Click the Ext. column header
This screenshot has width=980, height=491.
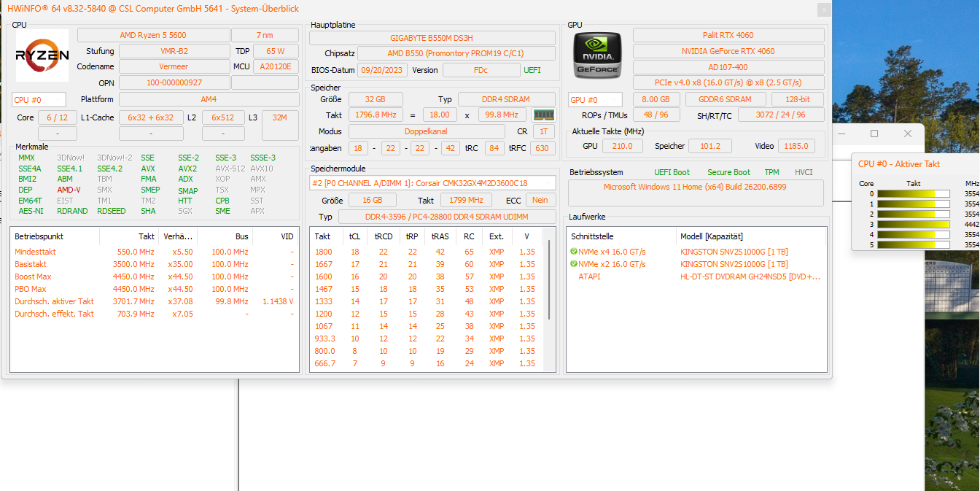(497, 236)
